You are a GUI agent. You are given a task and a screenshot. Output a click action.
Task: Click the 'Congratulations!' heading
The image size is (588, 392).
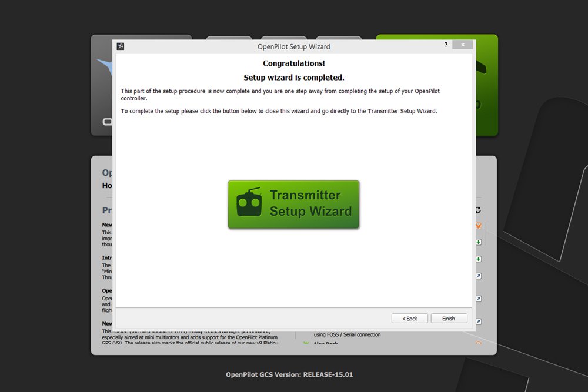click(293, 63)
